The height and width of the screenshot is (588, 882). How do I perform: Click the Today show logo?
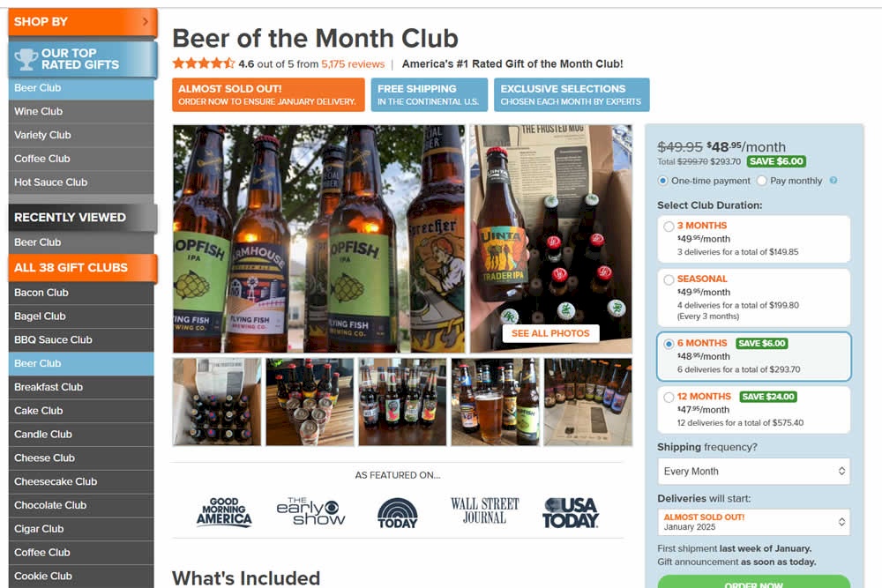pyautogui.click(x=398, y=513)
